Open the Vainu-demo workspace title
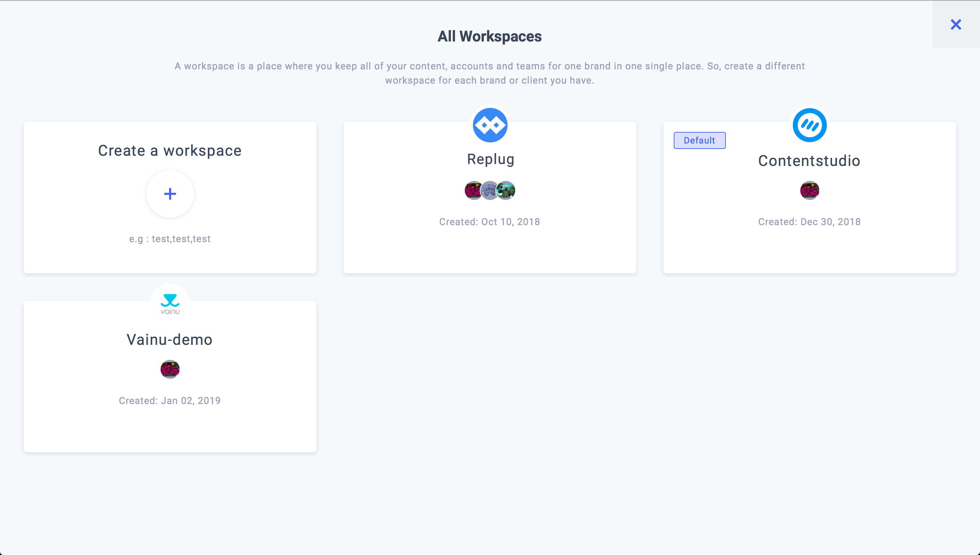 (170, 340)
